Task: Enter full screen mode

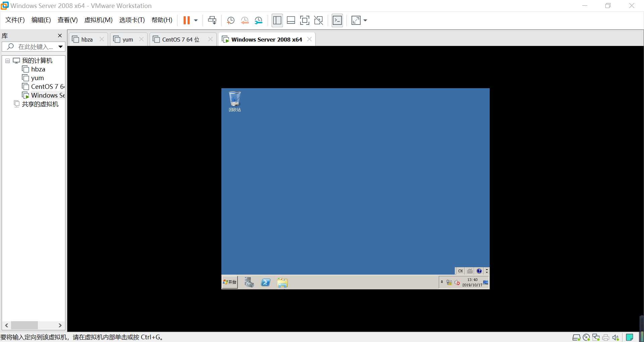Action: 305,20
